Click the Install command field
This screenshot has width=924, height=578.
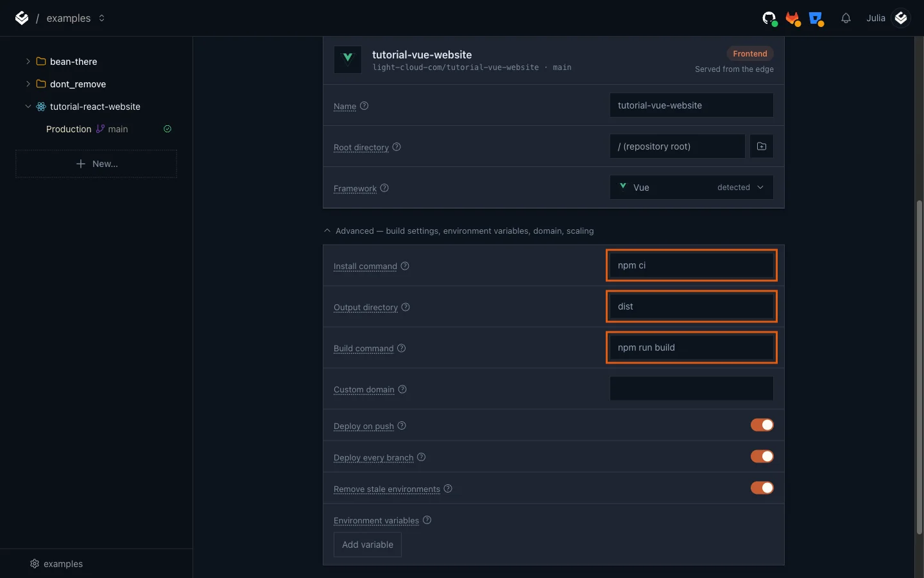[x=691, y=265]
